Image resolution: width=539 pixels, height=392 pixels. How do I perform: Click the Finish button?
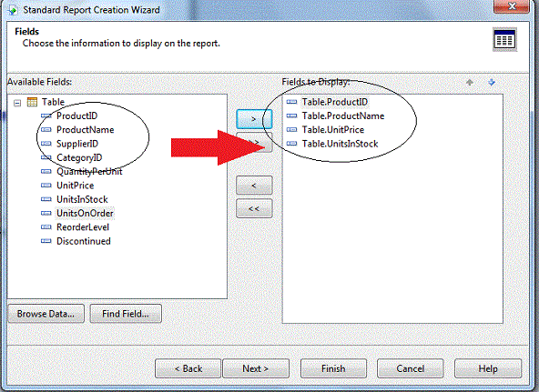pos(333,368)
